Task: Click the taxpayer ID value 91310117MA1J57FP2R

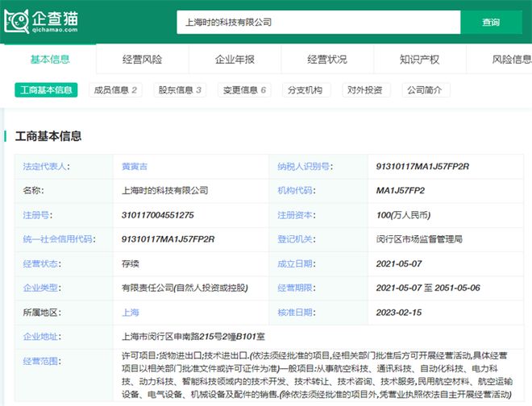Action: [422, 167]
